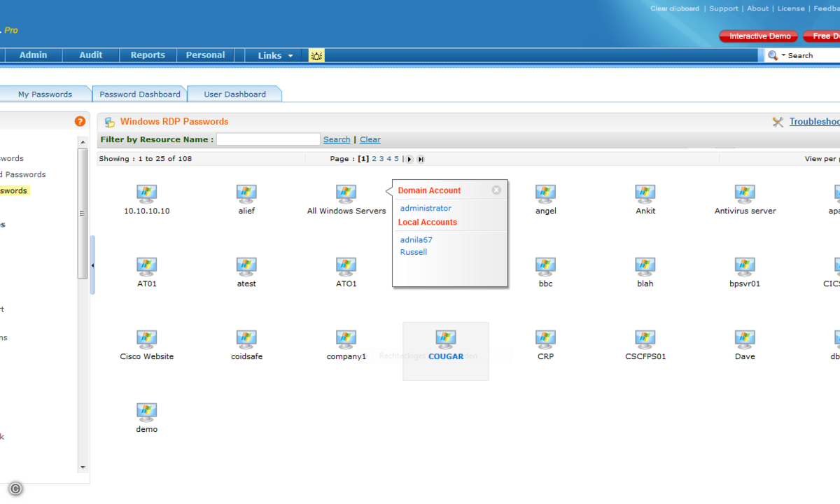Open the CRP computer icon
Image resolution: width=840 pixels, height=504 pixels.
click(545, 339)
